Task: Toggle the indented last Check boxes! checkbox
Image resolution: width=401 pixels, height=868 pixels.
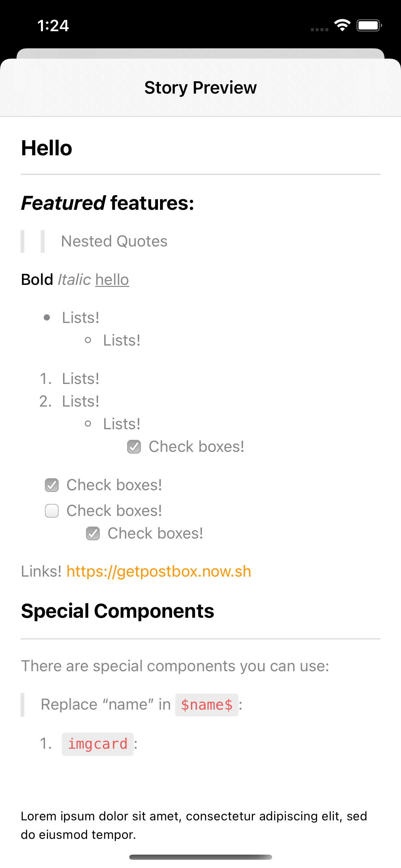Action: coord(93,534)
